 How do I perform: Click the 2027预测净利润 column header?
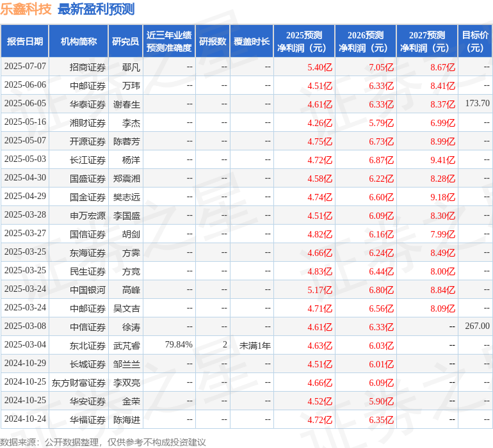click(427, 42)
